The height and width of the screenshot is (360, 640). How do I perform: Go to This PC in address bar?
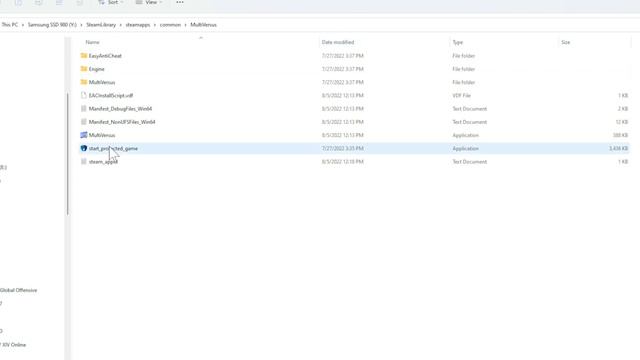[x=10, y=25]
